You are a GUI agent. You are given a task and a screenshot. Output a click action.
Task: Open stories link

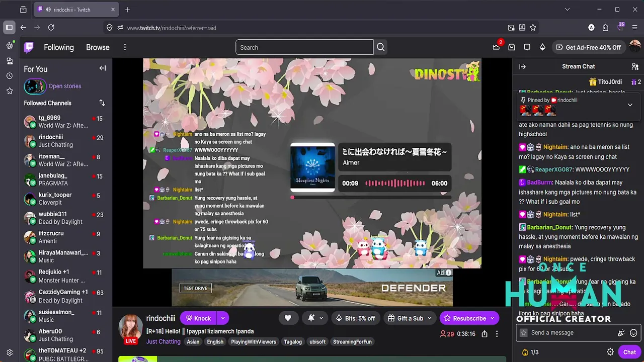tap(65, 86)
